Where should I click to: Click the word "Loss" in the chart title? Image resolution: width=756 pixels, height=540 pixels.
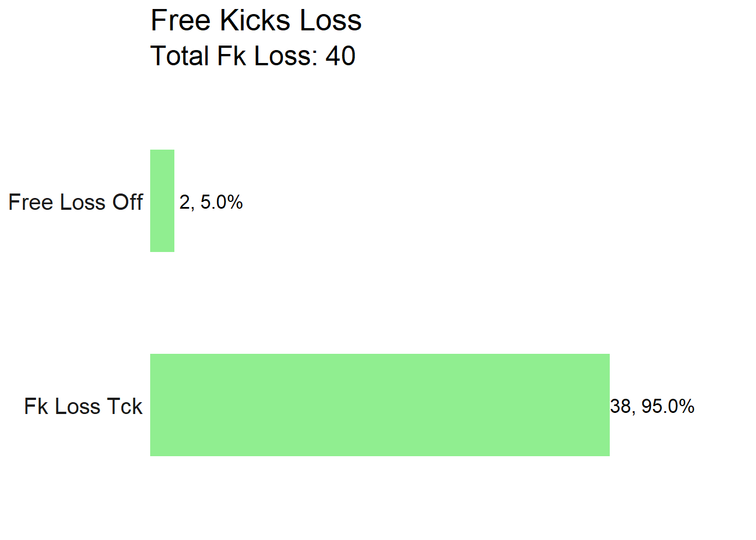331,21
